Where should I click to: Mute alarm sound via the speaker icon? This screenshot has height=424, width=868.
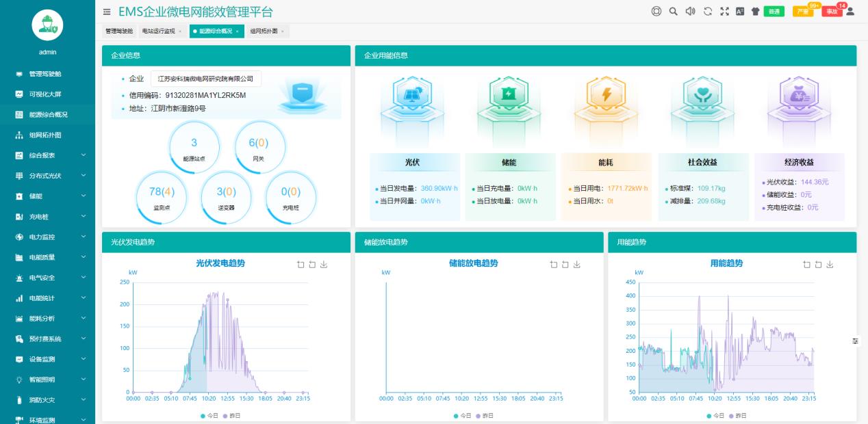pos(690,11)
